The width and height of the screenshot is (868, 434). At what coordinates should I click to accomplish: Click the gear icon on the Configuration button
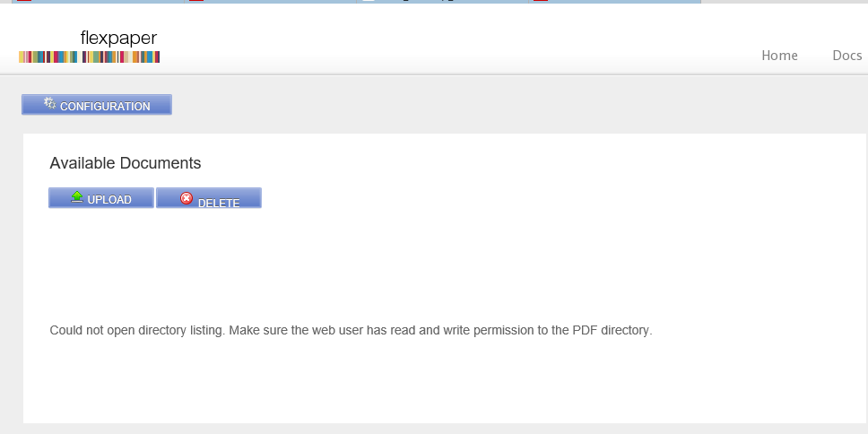click(x=50, y=102)
